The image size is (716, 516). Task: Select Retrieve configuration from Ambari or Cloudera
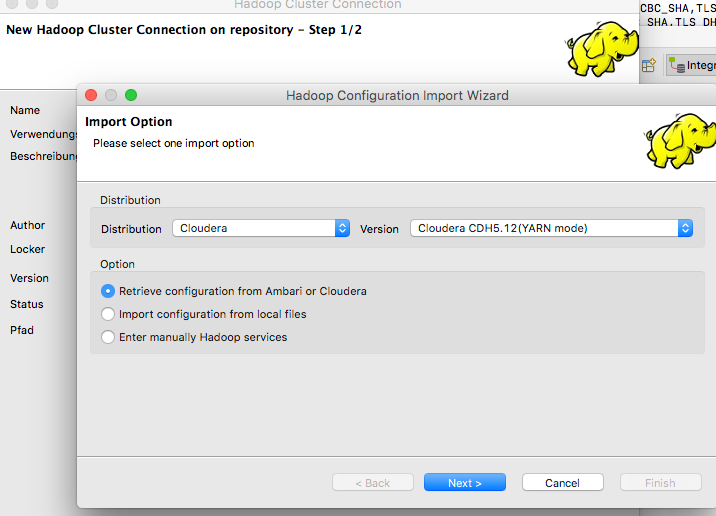(109, 291)
